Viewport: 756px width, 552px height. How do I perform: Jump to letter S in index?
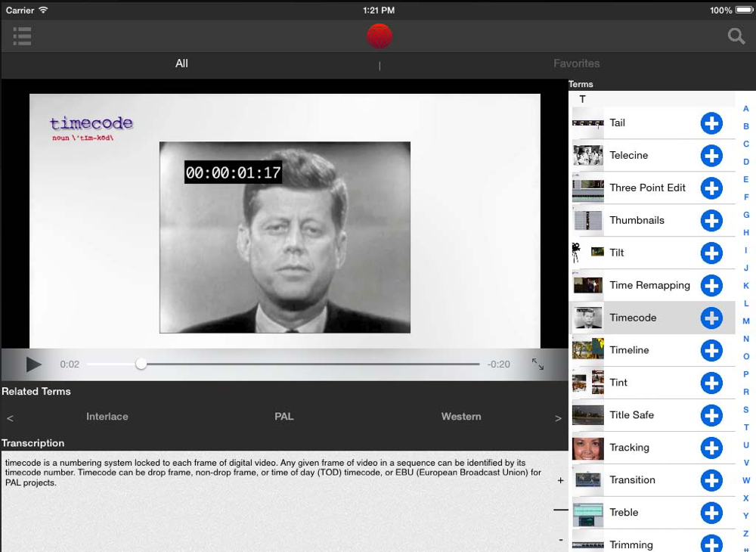click(x=746, y=409)
